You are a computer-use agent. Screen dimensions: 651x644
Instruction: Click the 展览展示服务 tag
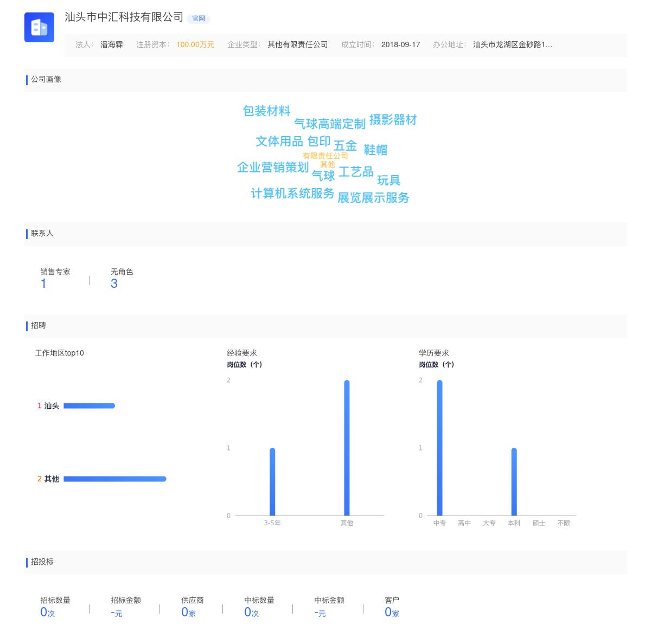pos(374,197)
